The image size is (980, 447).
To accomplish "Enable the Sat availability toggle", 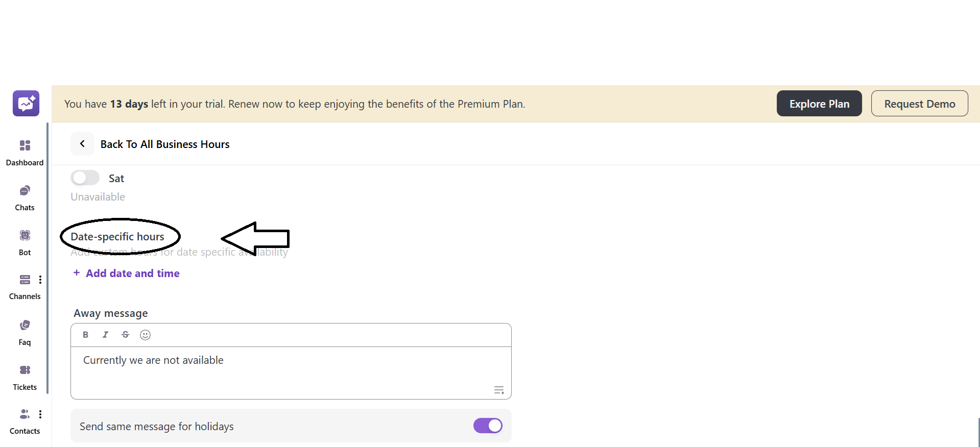I will (x=85, y=178).
